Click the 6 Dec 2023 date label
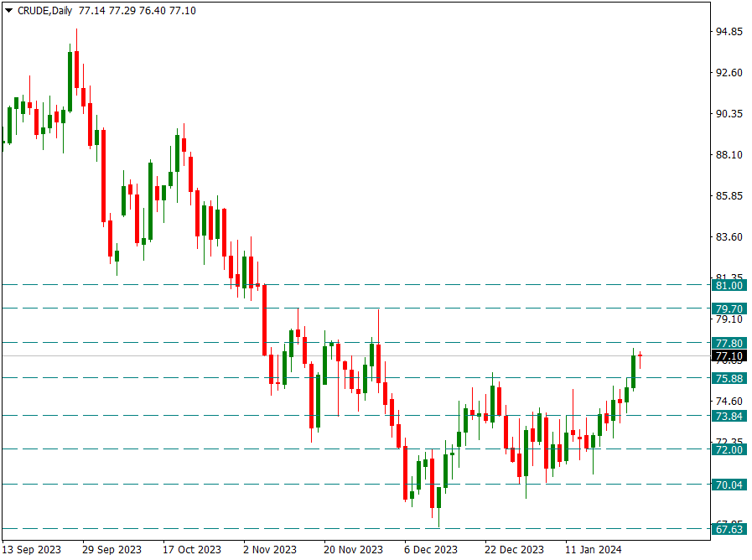 431,549
